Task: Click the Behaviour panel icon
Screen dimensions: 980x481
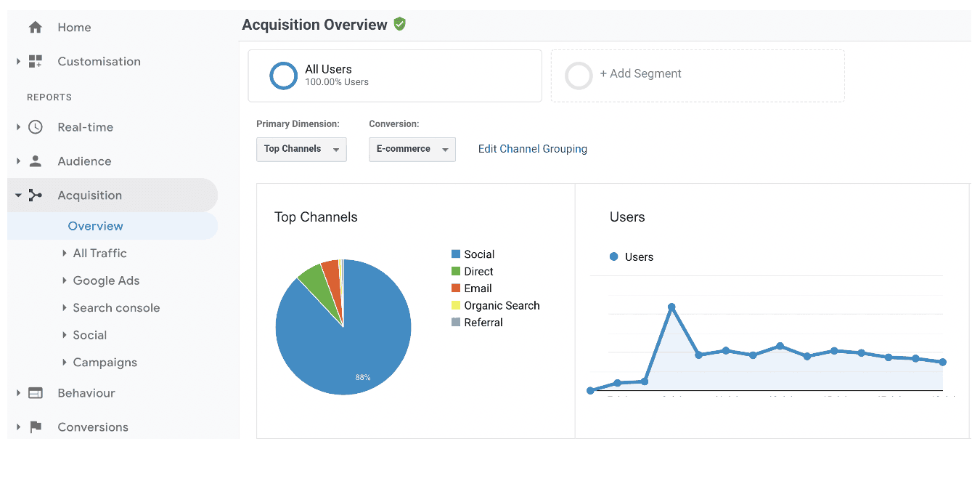Action: tap(34, 392)
